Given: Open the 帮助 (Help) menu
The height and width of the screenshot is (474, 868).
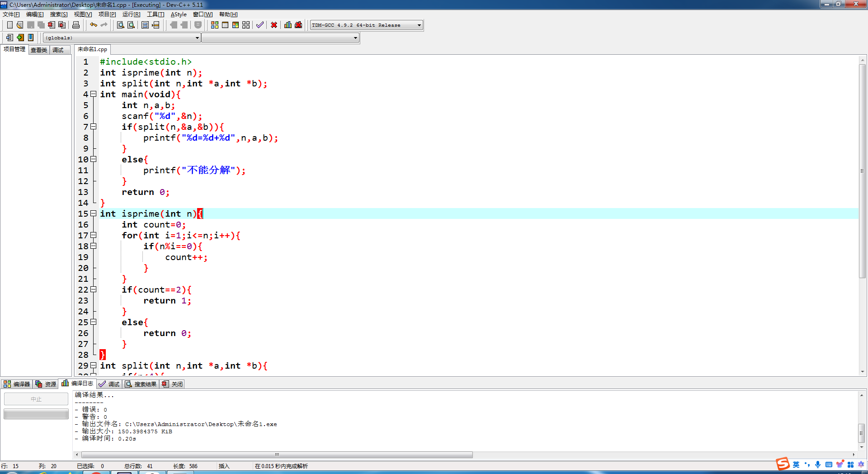Looking at the screenshot, I should click(x=228, y=14).
